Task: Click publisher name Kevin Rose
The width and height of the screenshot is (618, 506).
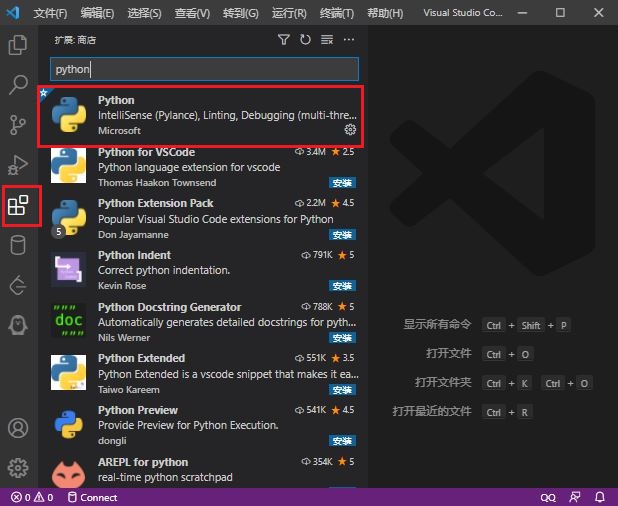Action: point(122,285)
